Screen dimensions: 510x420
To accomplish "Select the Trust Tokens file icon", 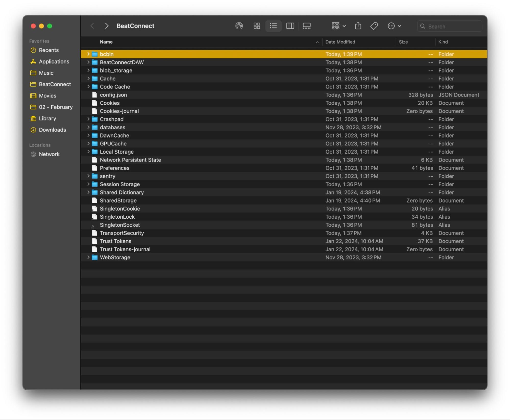I will pos(95,241).
